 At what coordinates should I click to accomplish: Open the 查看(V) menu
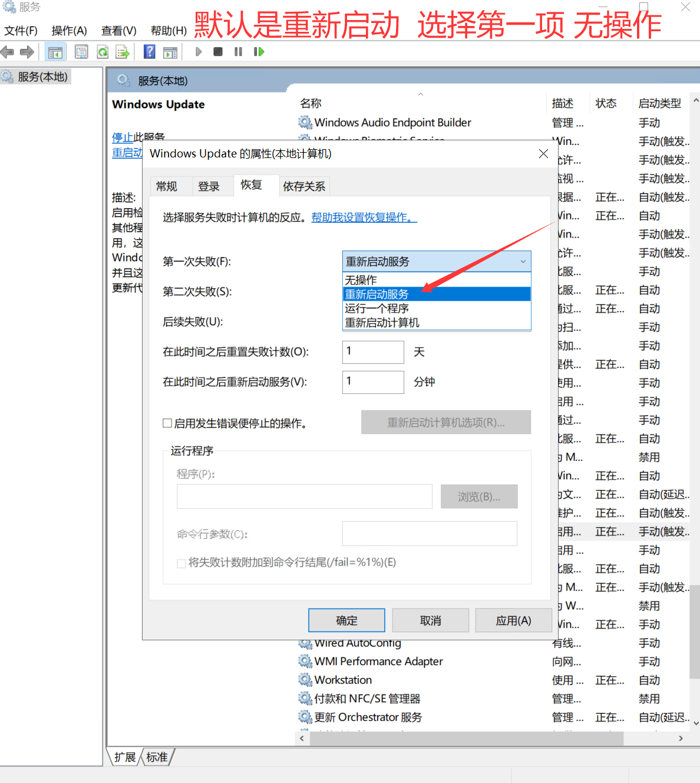coord(118,31)
